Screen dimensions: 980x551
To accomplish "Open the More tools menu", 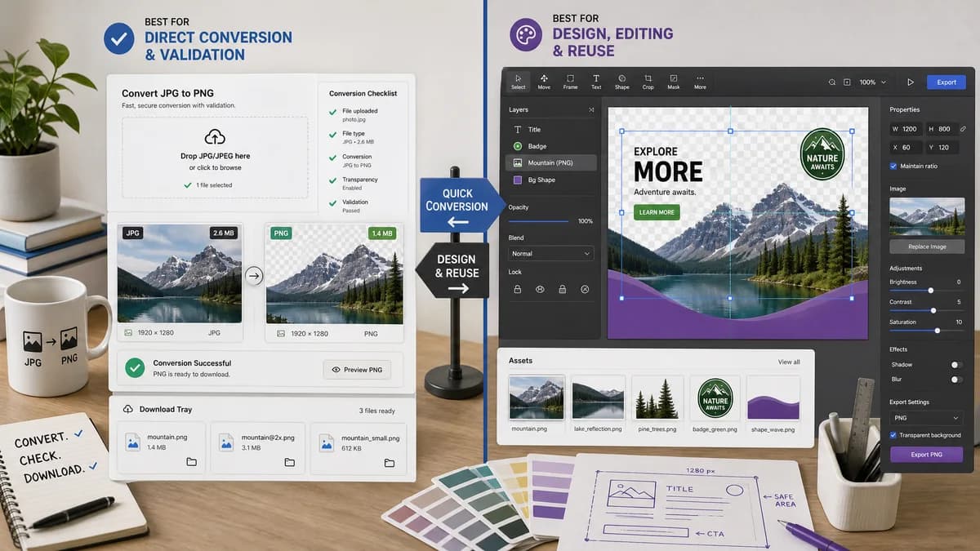I will [x=700, y=82].
